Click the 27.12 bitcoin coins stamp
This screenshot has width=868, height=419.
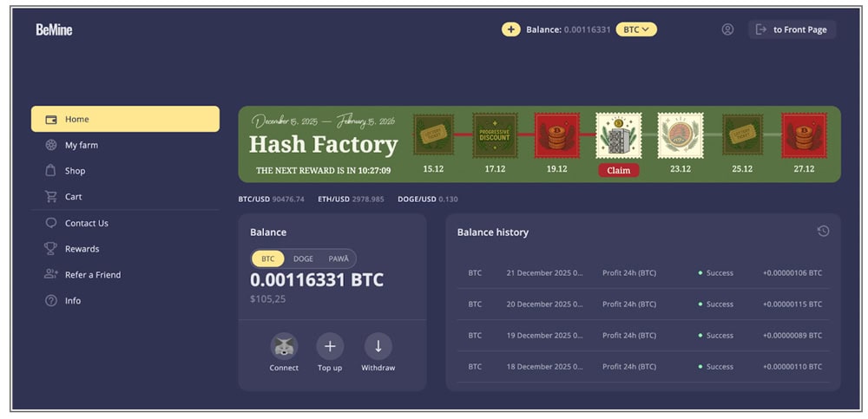(804, 135)
